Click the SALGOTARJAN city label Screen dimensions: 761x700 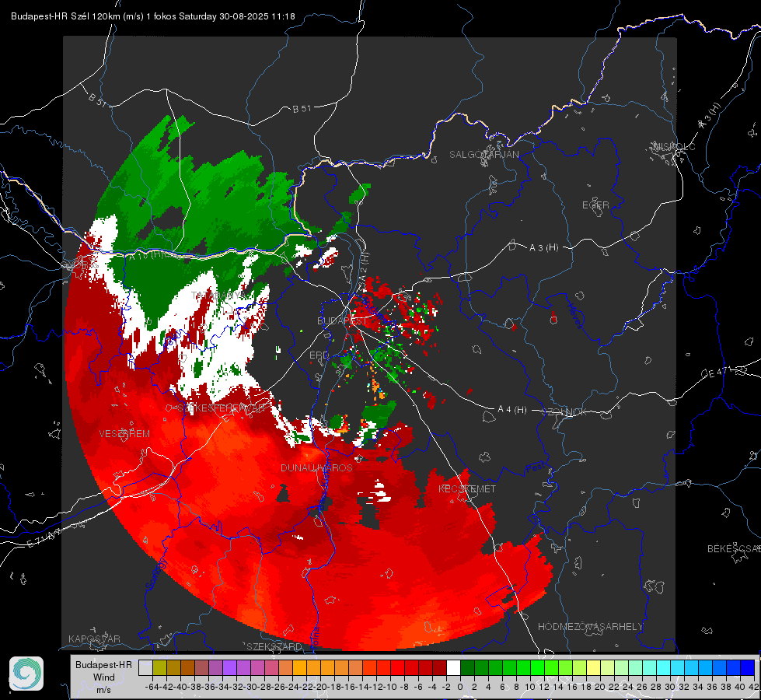click(483, 155)
